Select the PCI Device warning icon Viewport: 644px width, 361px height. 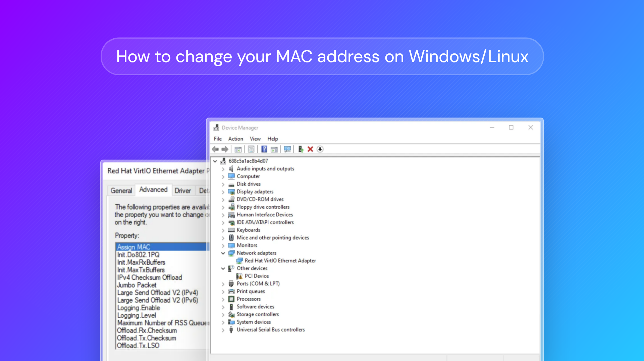[239, 276]
